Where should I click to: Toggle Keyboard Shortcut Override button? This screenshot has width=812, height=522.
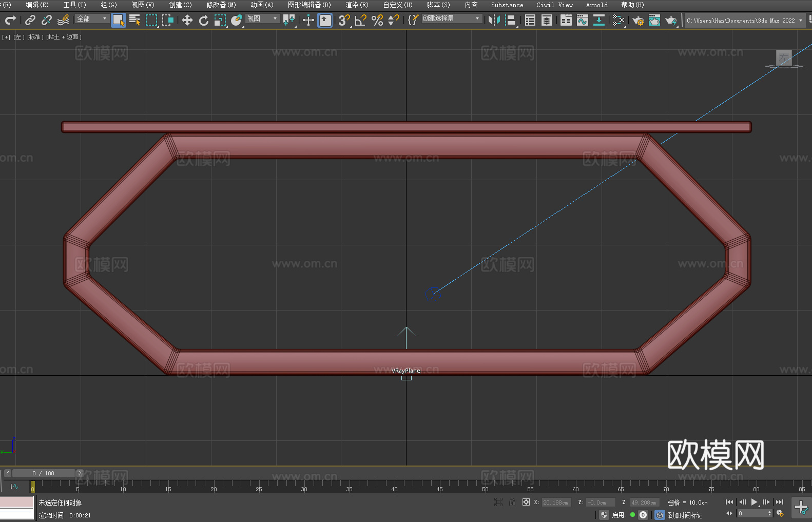point(325,20)
